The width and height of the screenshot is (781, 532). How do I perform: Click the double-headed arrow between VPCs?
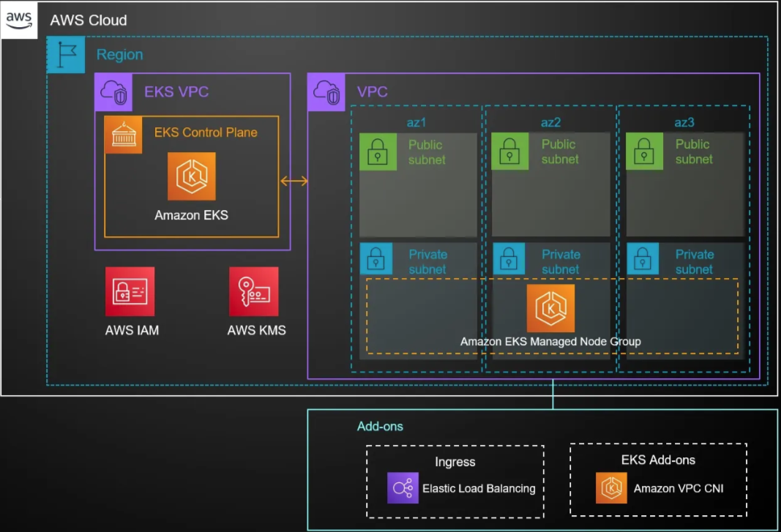tap(294, 181)
